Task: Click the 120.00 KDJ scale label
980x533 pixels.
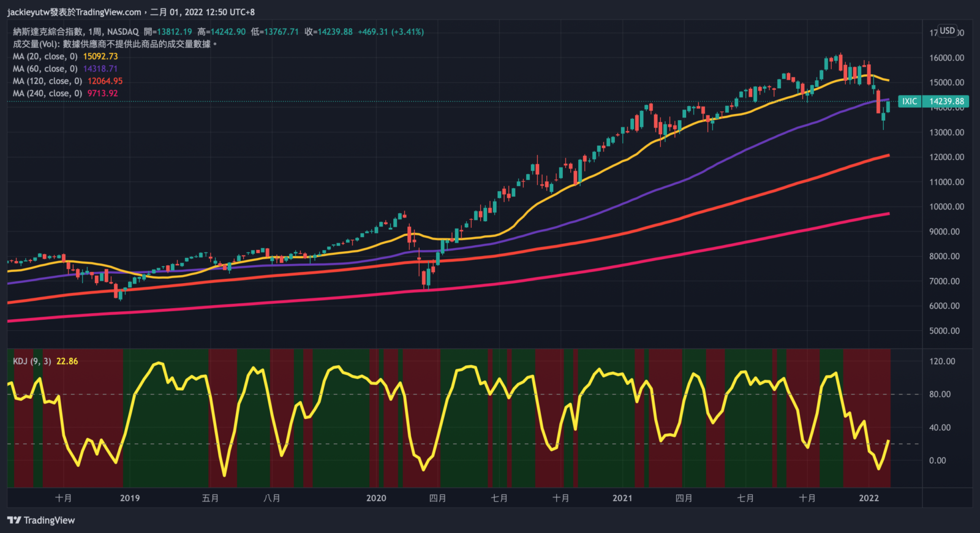Action: 942,361
